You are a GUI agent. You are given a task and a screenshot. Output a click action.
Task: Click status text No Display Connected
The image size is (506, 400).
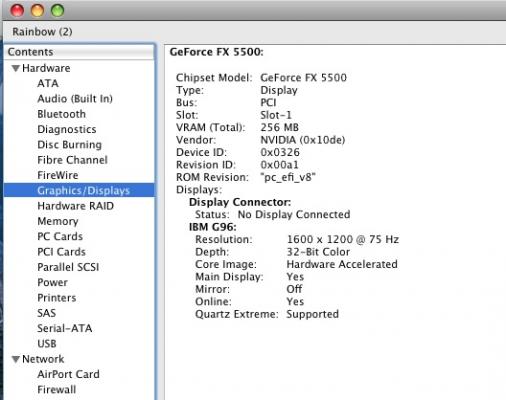(294, 215)
